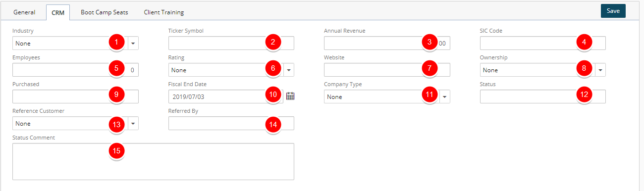Select the Referred By input box

click(231, 124)
